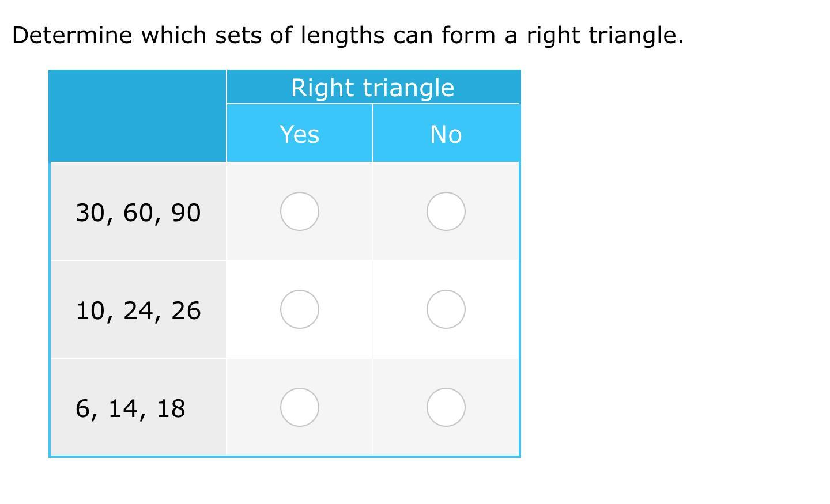Click the 10, 24, 26 row label
The height and width of the screenshot is (504, 830).
tap(138, 310)
